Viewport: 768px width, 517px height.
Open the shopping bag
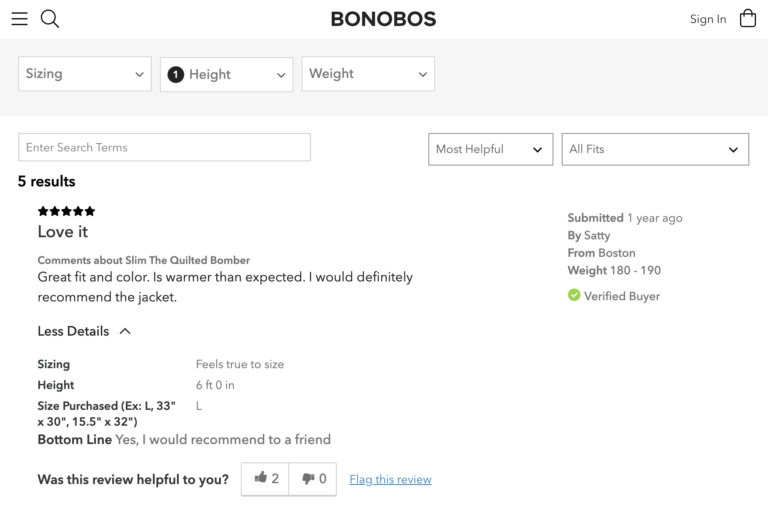tap(747, 18)
